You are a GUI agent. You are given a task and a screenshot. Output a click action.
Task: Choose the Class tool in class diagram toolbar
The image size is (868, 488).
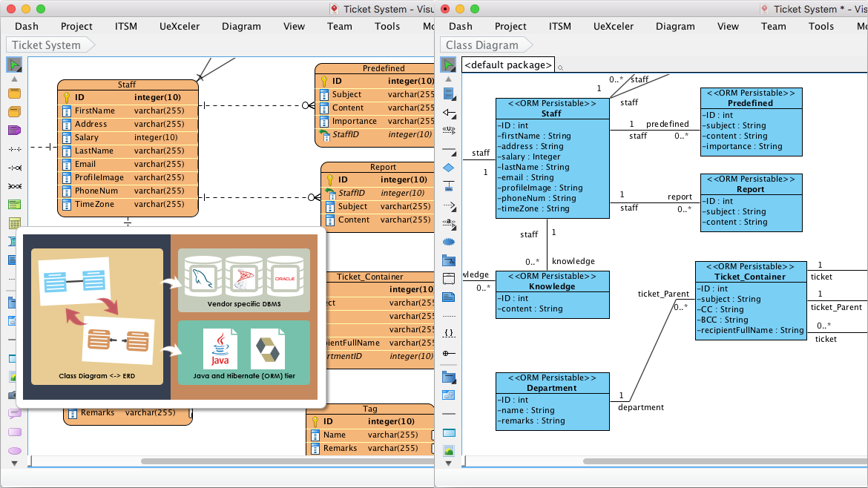point(448,94)
